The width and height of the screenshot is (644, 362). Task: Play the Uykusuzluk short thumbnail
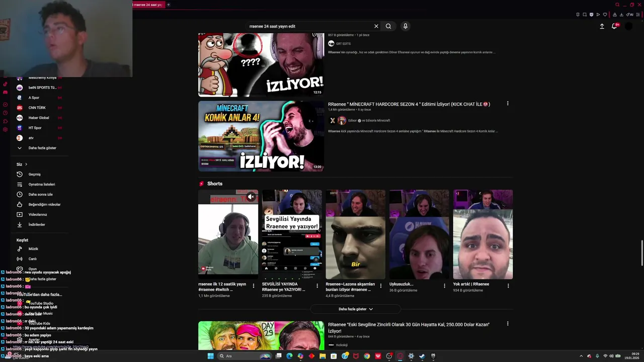(x=419, y=234)
